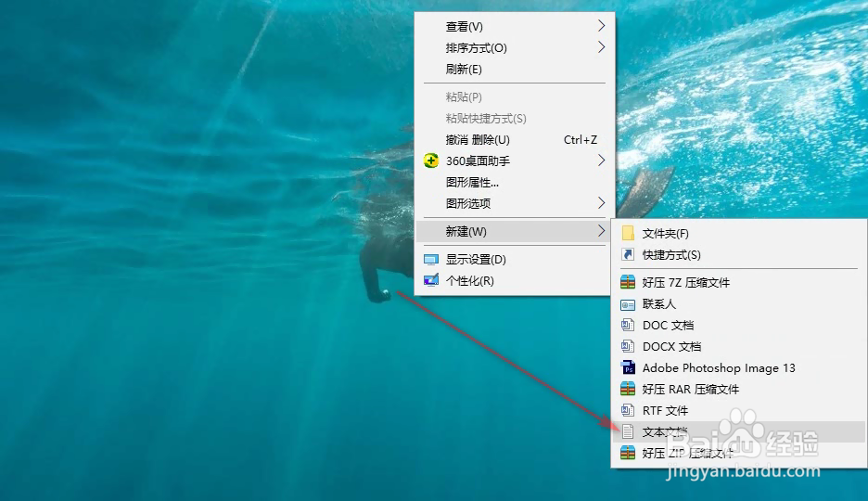Viewport: 868px width, 501px height.
Task: Create new 快捷方式(S) from submenu
Action: 739,254
